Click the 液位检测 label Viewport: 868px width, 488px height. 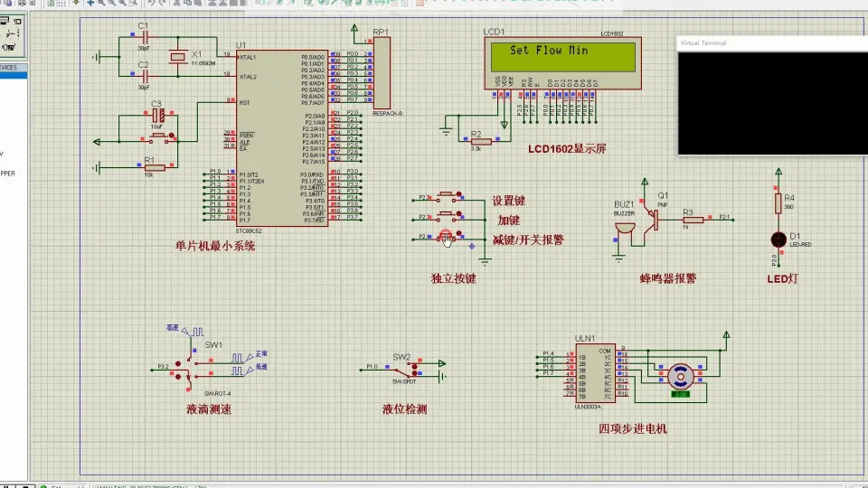(405, 409)
